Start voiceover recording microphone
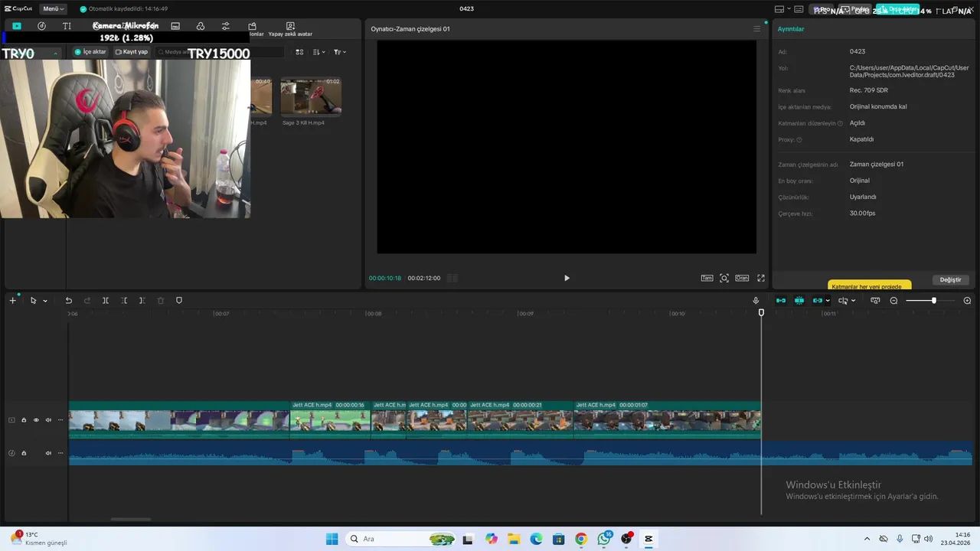Viewport: 980px width, 551px height. click(756, 301)
